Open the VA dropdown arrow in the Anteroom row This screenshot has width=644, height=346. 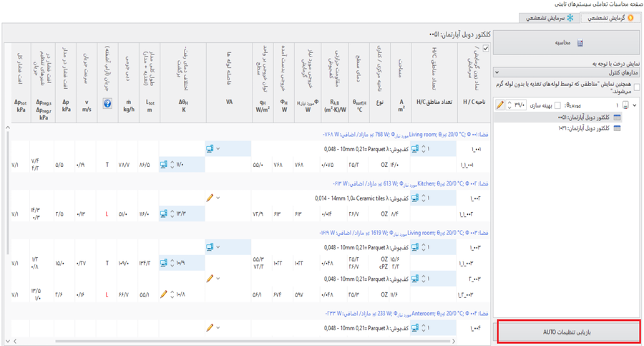click(218, 328)
